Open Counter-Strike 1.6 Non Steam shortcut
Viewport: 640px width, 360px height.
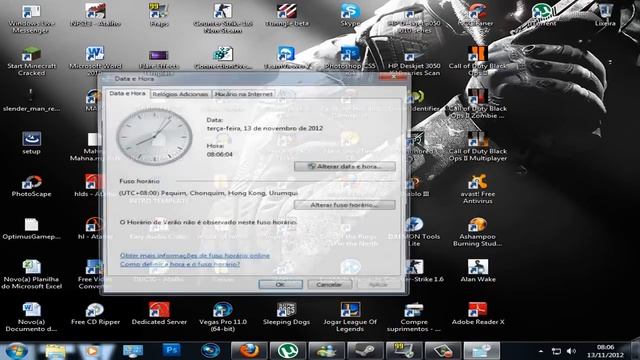pos(223,18)
